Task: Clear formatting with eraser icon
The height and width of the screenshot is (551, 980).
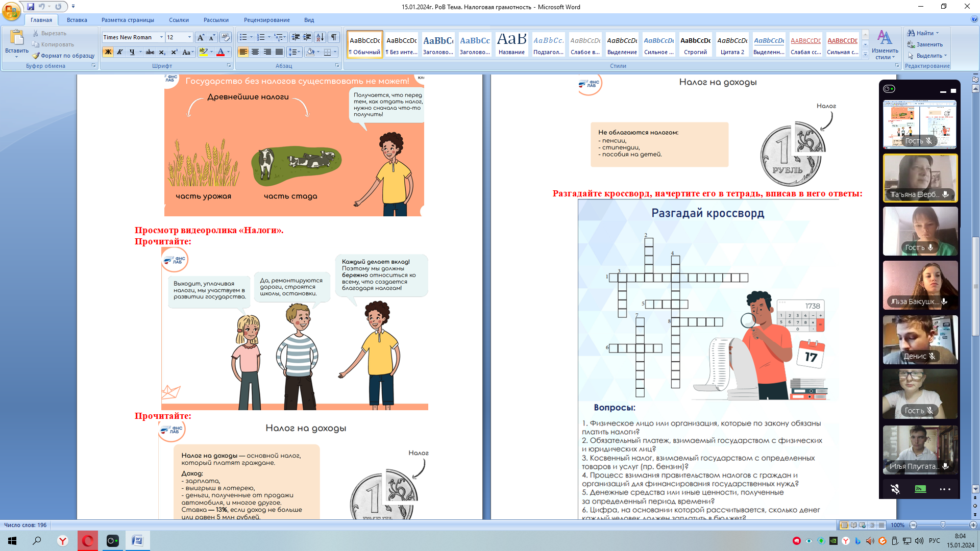Action: point(226,37)
